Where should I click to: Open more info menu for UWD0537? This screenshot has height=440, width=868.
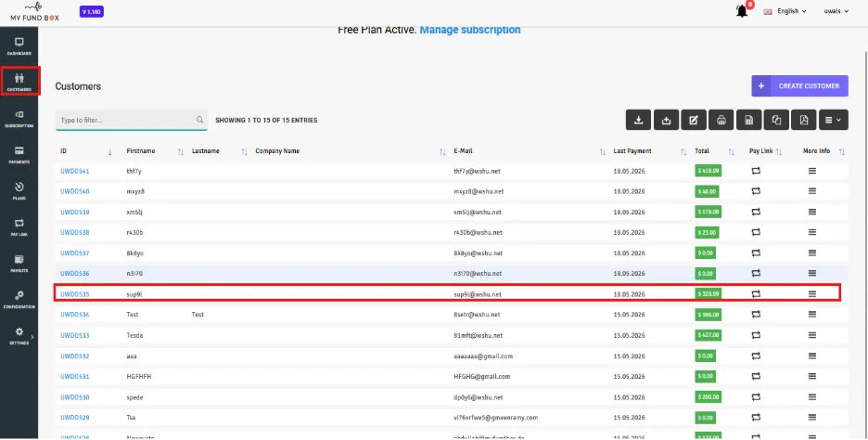[812, 252]
